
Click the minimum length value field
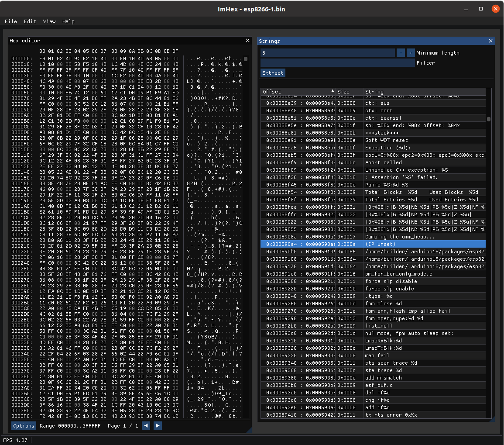pyautogui.click(x=328, y=53)
